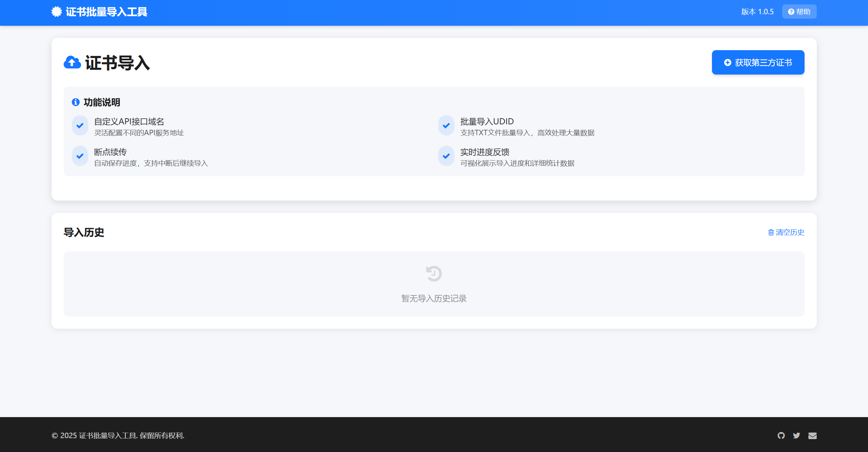The image size is (868, 452).
Task: Click checkmark beside 实时进度反馈
Action: pyautogui.click(x=446, y=156)
